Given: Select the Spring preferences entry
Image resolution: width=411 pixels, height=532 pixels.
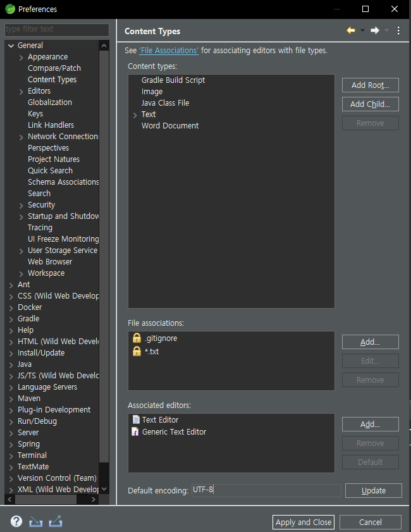Looking at the screenshot, I should click(x=28, y=444).
